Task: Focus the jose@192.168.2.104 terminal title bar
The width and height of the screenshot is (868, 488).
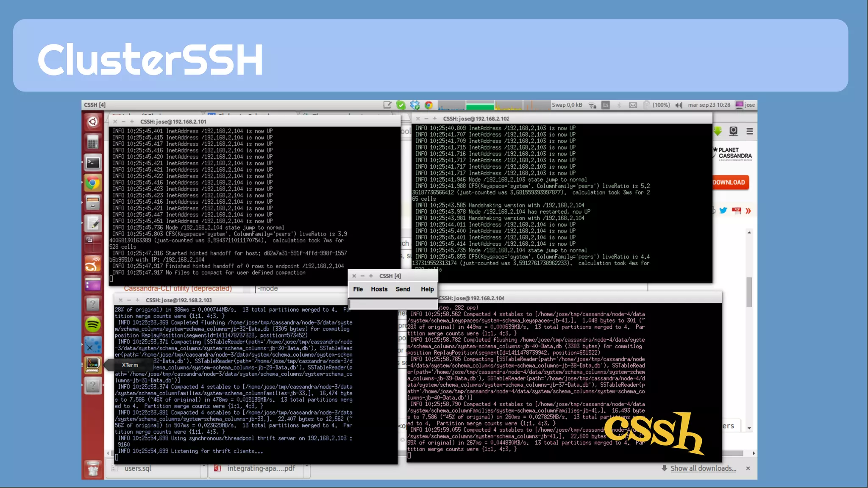Action: 580,298
